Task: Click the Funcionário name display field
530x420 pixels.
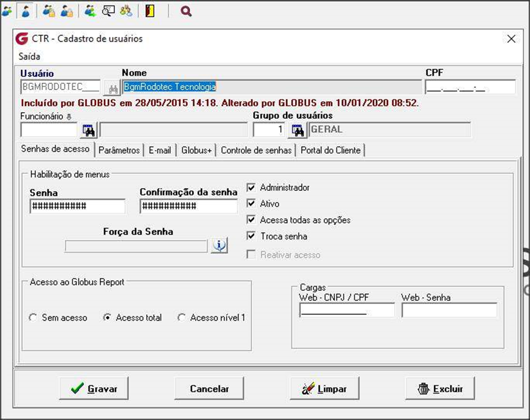Action: tap(174, 130)
